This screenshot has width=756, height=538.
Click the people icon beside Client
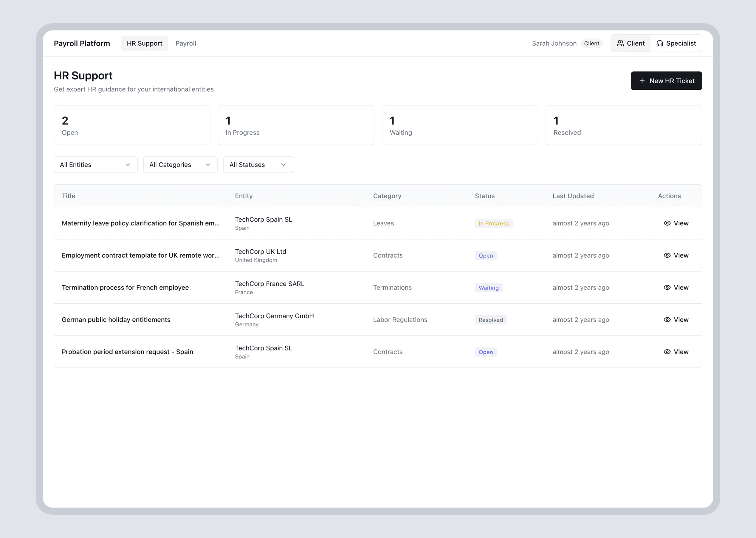coord(620,44)
